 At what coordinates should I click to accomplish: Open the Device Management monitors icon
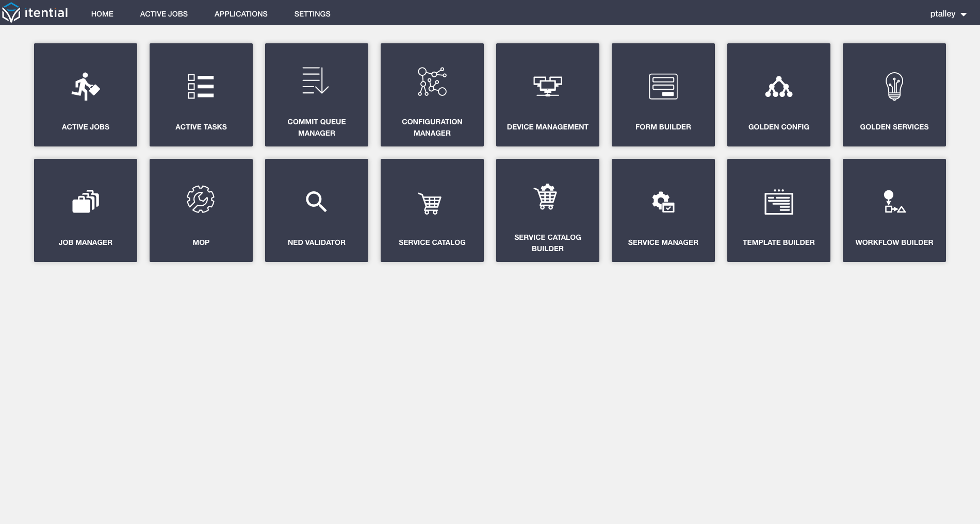tap(548, 87)
